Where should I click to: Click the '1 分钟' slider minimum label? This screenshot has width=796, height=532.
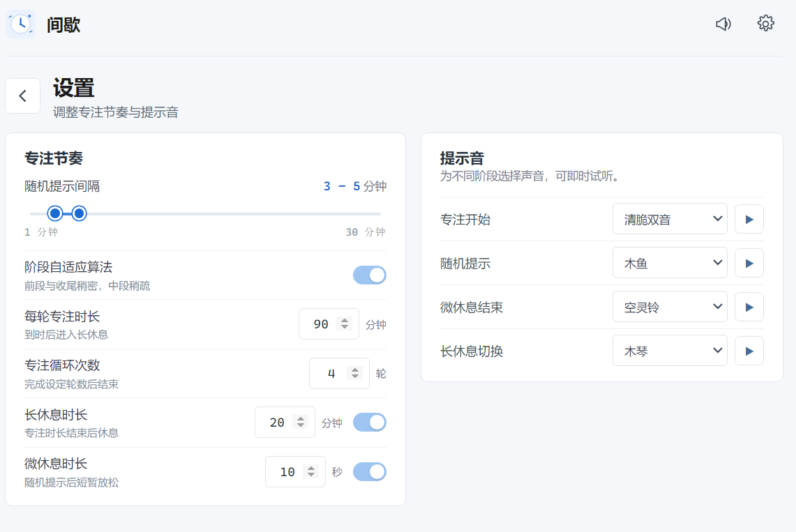41,232
